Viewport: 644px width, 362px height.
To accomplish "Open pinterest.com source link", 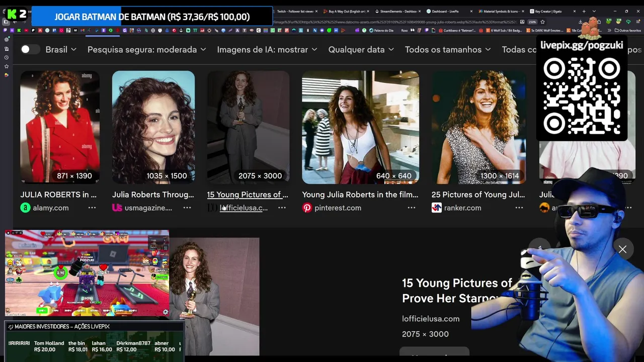I will click(x=338, y=208).
